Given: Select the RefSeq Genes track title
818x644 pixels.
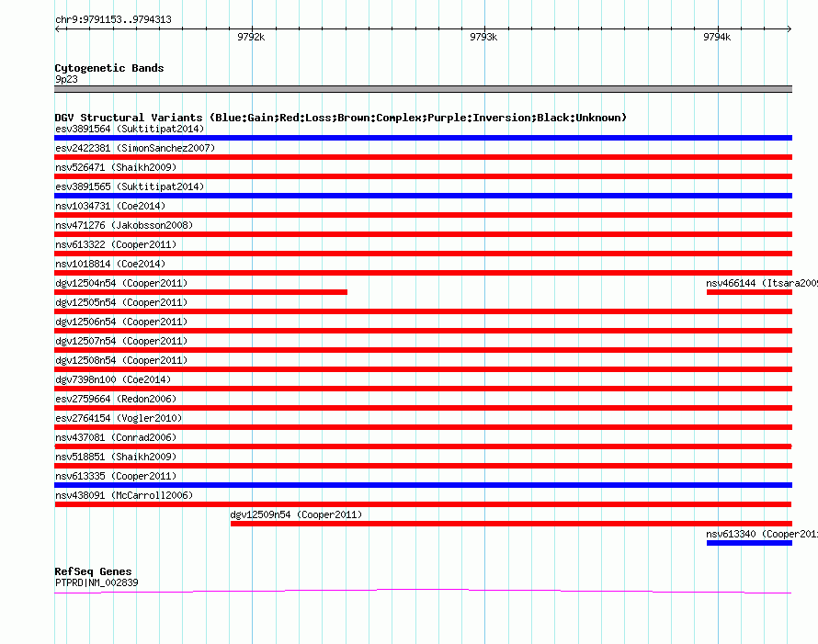Looking at the screenshot, I should pos(93,571).
